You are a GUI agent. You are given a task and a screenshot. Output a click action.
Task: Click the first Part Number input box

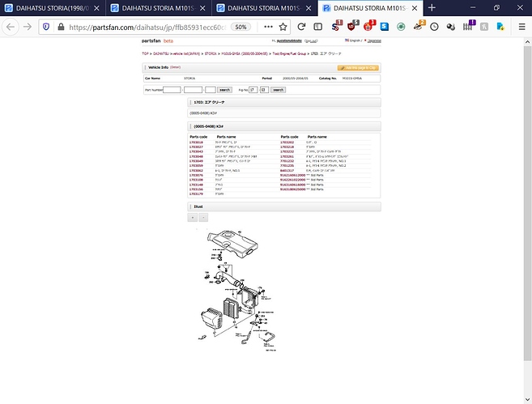click(172, 90)
